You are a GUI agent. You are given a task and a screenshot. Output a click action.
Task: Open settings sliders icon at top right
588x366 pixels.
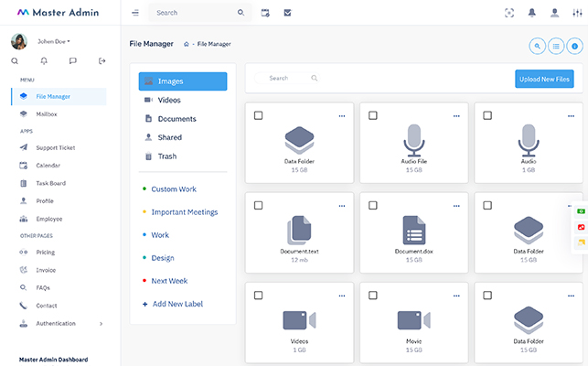[576, 13]
